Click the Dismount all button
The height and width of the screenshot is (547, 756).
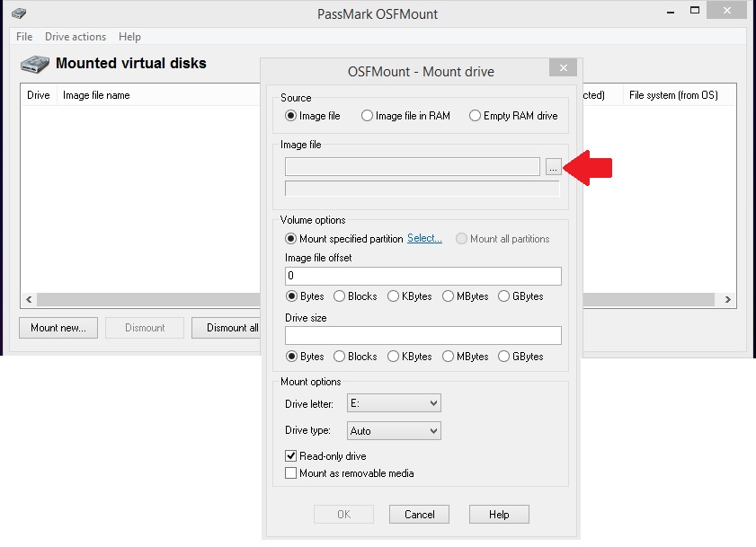pyautogui.click(x=227, y=328)
